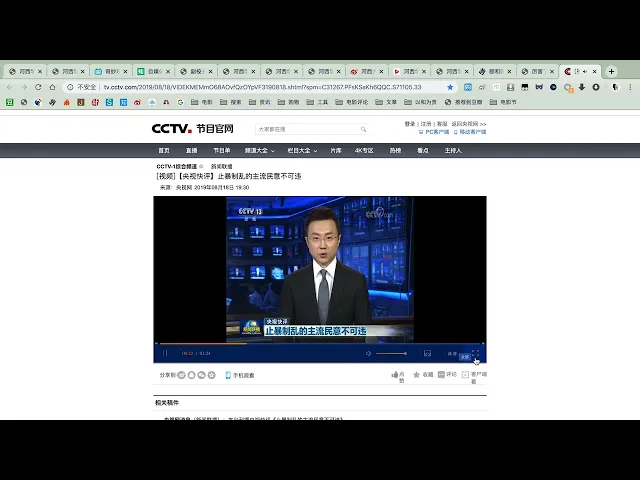
Task: Click the 注册 register link
Action: 426,124
